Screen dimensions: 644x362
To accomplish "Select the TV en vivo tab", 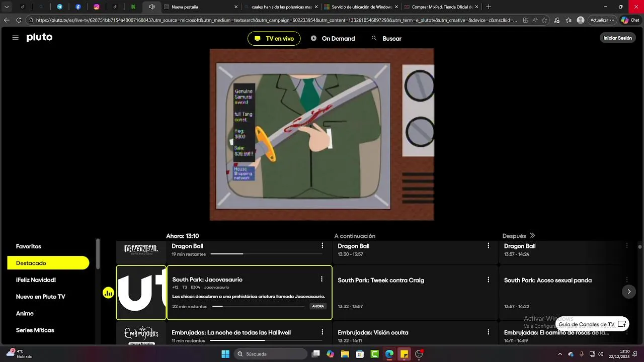I will (x=274, y=39).
